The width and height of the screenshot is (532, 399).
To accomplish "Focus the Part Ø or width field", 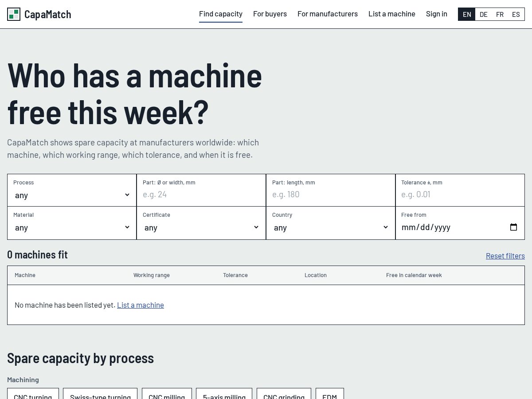I will coord(201,194).
